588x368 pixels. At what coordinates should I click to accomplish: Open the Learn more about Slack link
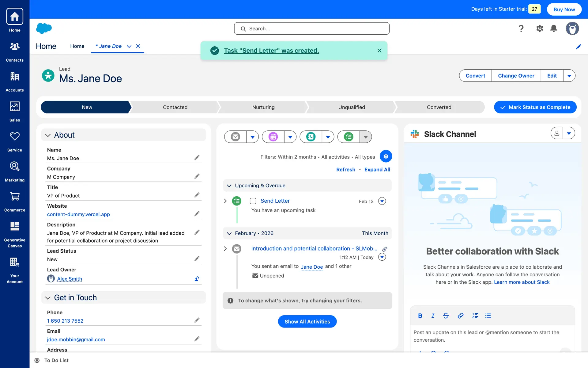coord(522,282)
